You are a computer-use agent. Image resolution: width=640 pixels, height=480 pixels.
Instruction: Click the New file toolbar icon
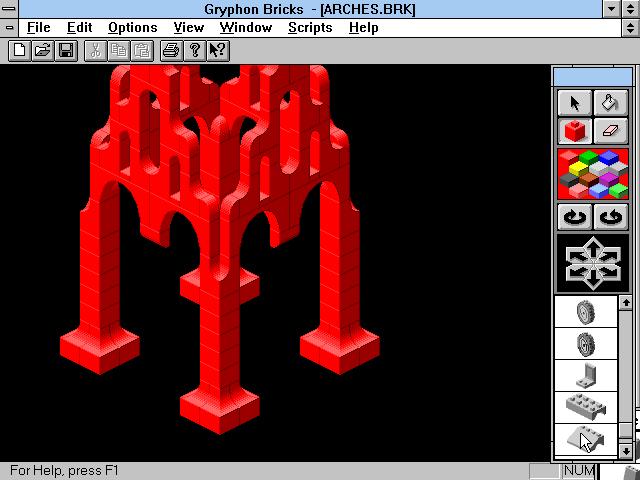pyautogui.click(x=20, y=51)
